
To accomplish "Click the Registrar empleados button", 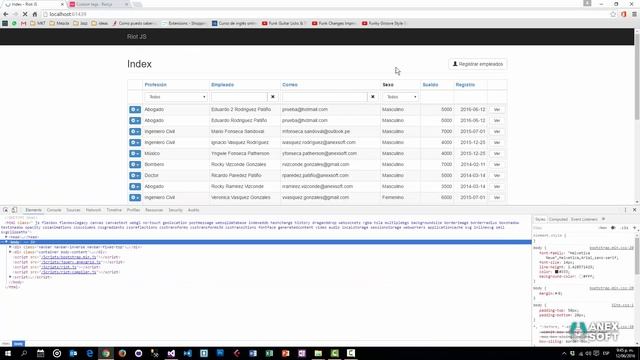I will coord(478,64).
